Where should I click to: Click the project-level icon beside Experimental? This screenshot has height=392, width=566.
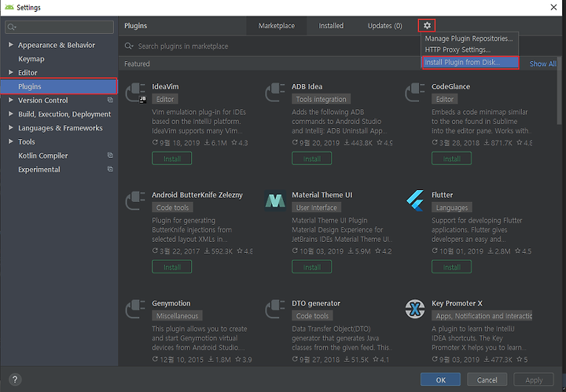tap(110, 169)
